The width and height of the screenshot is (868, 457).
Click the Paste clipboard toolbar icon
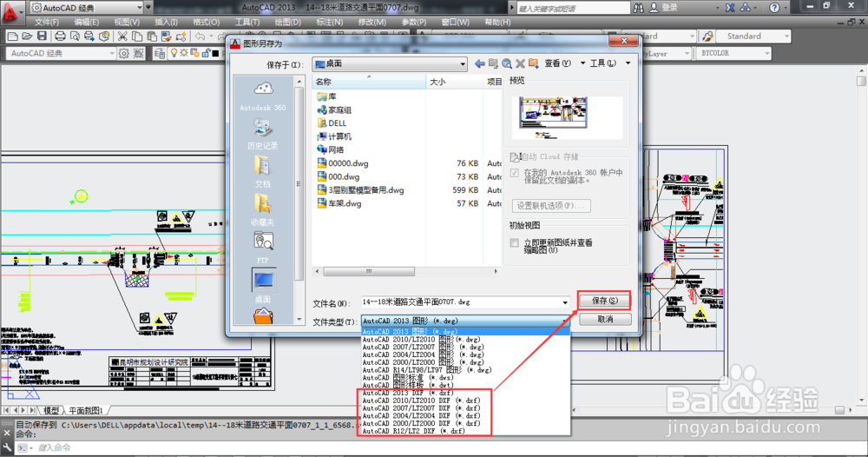click(x=152, y=36)
